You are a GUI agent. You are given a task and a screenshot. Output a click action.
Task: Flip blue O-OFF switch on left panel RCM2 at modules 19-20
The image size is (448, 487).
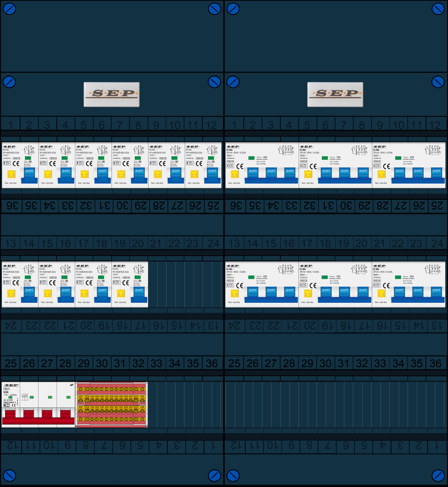[x=139, y=294]
